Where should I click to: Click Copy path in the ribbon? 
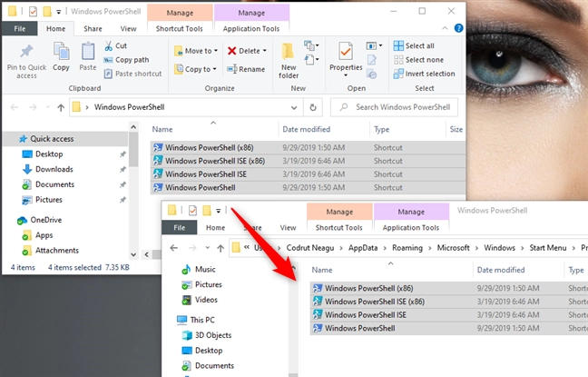click(x=126, y=60)
